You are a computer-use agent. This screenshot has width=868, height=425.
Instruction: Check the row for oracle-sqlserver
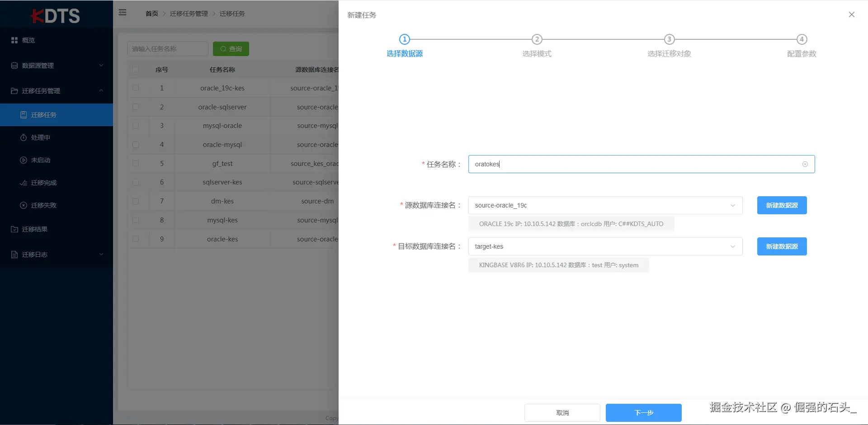coord(136,107)
